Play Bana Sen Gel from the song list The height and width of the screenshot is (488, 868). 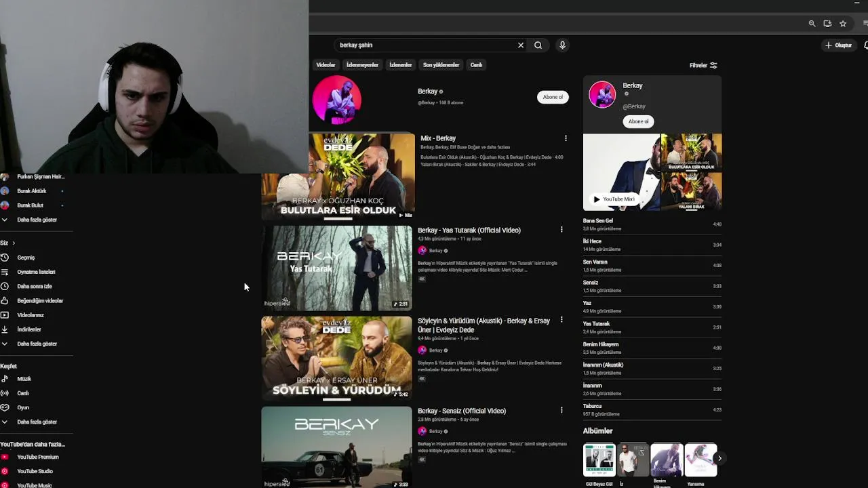click(x=652, y=224)
